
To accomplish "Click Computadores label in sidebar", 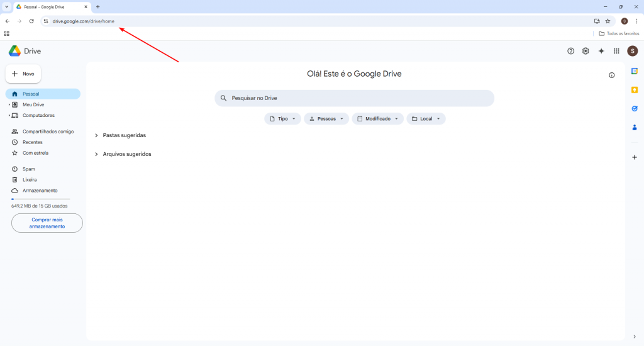I will click(38, 116).
